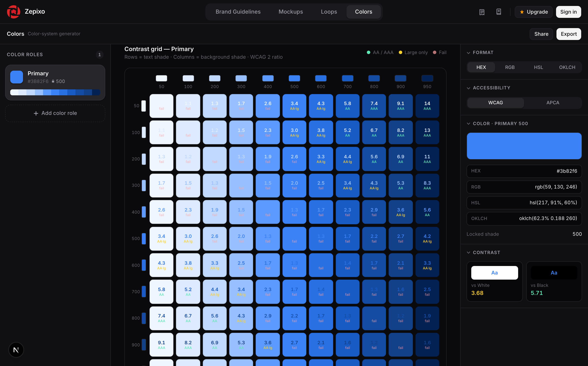This screenshot has width=588, height=366.
Task: Click the row 500 text shade swatch
Action: click(x=144, y=239)
